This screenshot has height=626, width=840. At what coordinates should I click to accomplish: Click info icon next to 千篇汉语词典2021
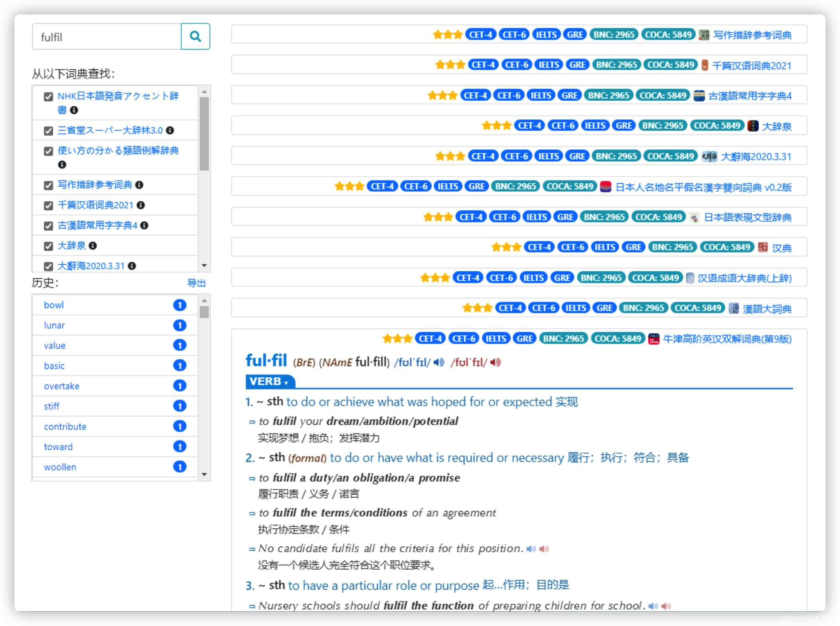tap(141, 205)
